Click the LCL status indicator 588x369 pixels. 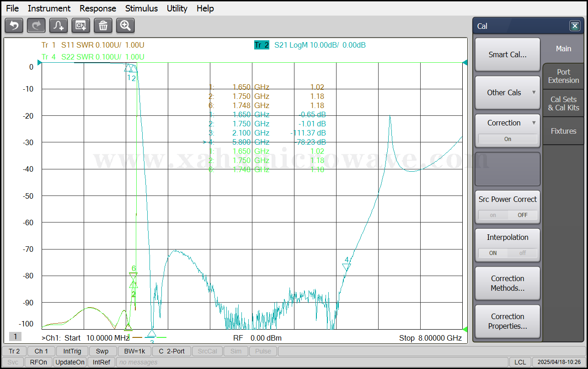(520, 362)
